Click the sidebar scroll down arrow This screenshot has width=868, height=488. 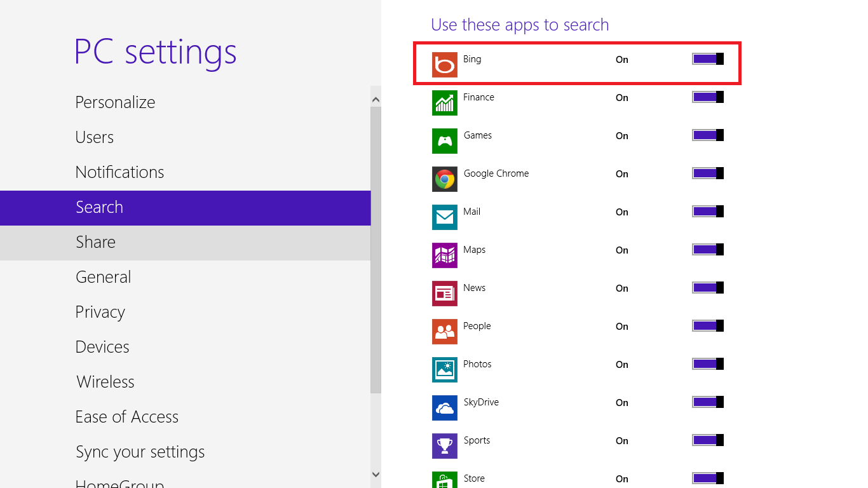pos(376,475)
